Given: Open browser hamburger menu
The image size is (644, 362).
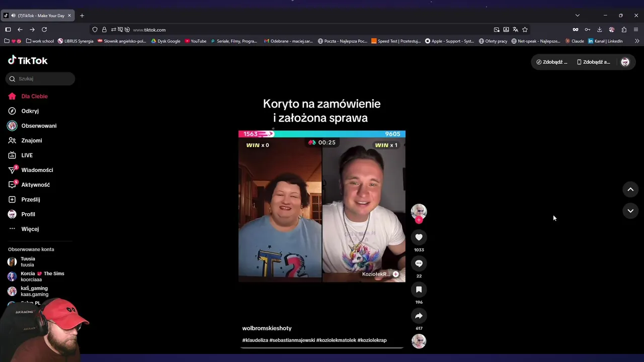Looking at the screenshot, I should (636, 30).
